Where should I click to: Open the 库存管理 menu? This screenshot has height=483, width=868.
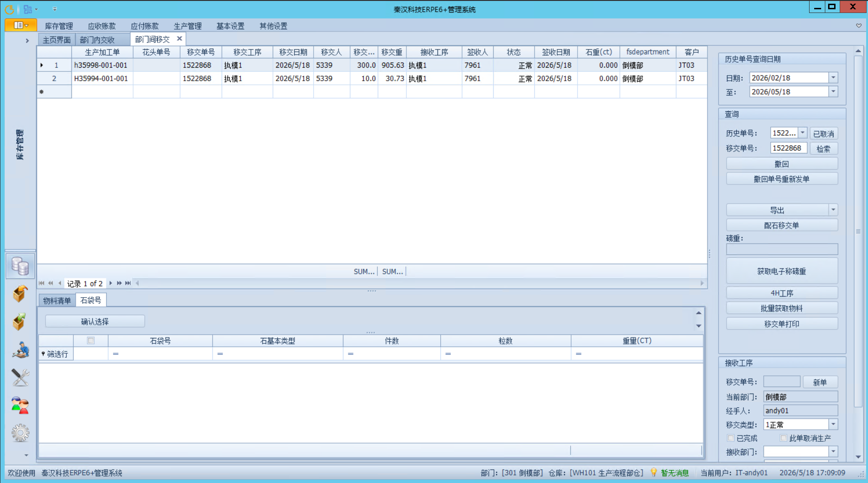pos(59,26)
